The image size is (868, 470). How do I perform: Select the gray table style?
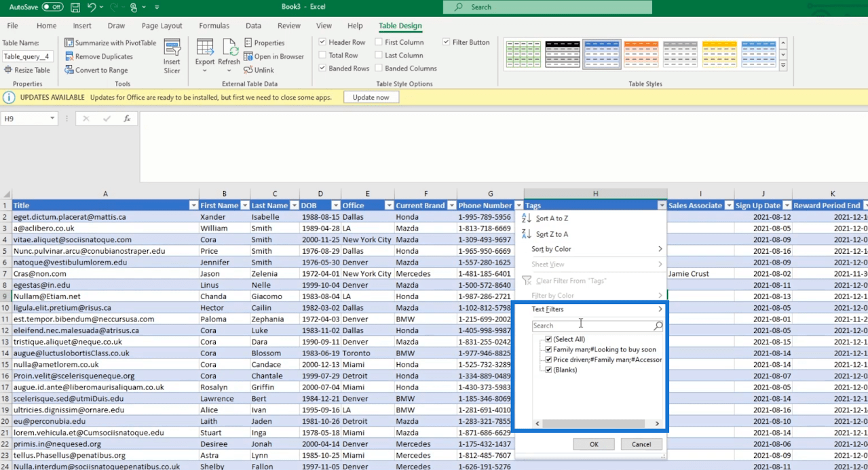pos(681,54)
